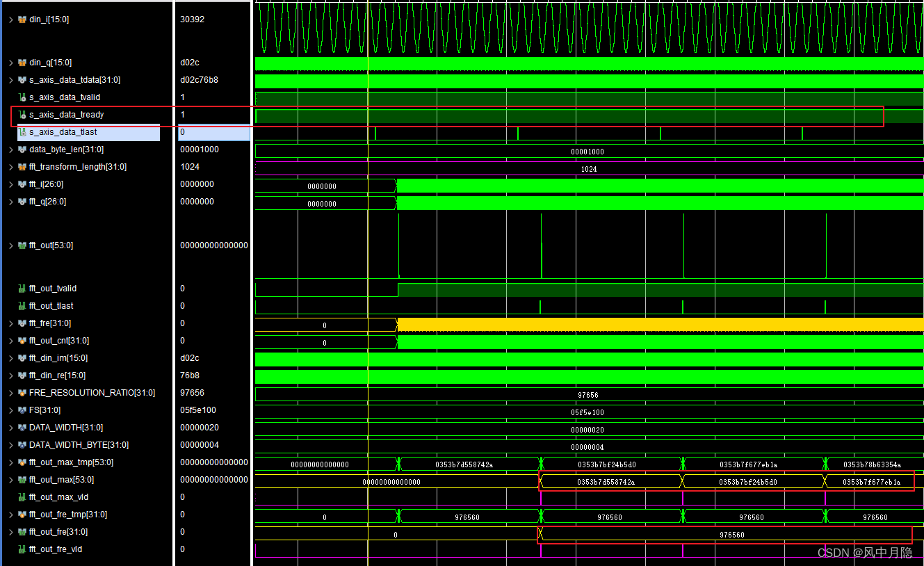Image resolution: width=924 pixels, height=566 pixels.
Task: Expand the data_byte_len[31:0] bus
Action: (10, 149)
